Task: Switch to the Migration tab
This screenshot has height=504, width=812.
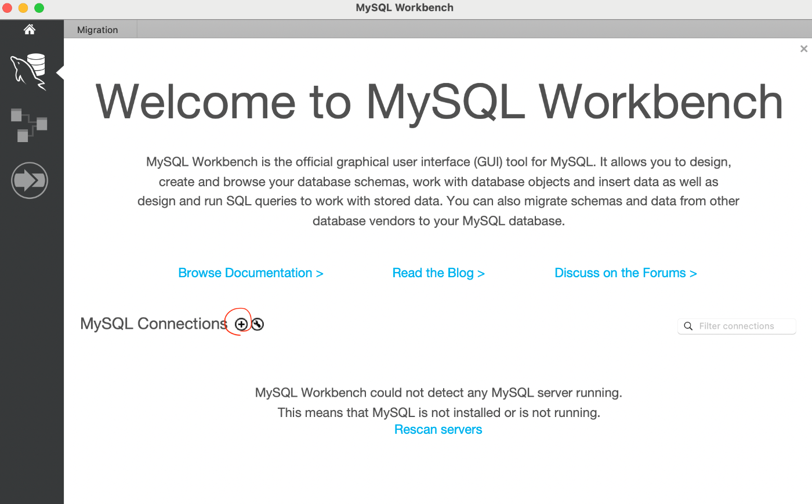Action: click(97, 30)
